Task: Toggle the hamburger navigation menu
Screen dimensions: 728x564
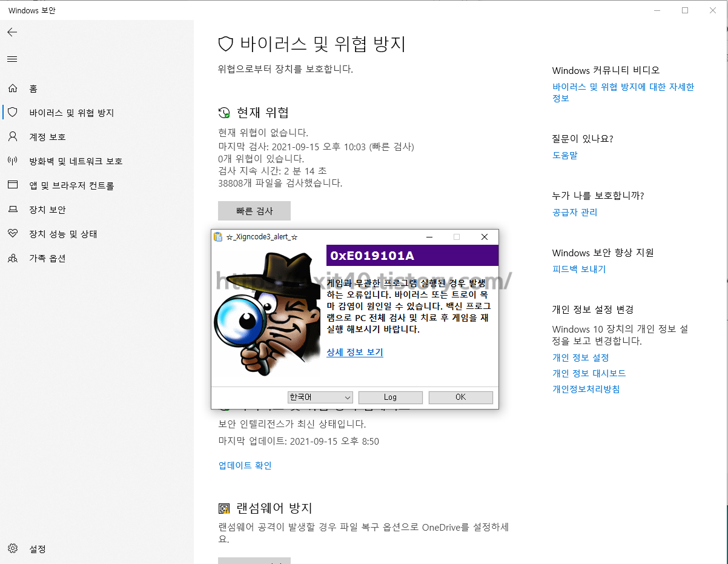Action: 12,59
